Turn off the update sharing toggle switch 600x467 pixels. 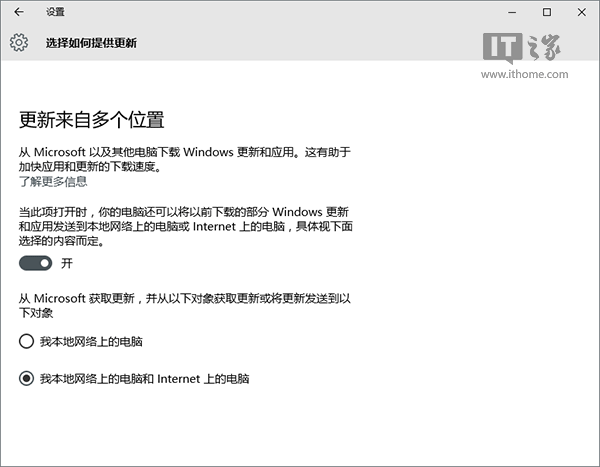coord(37,263)
